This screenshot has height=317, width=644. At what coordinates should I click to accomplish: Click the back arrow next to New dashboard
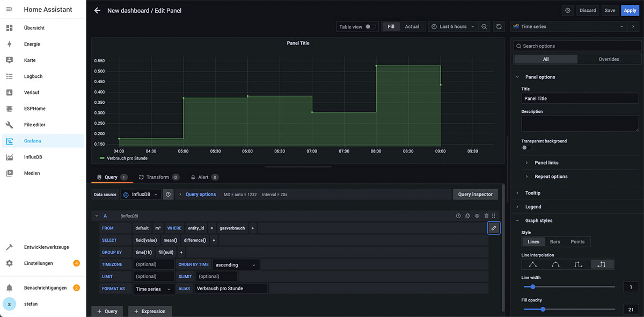pos(97,11)
